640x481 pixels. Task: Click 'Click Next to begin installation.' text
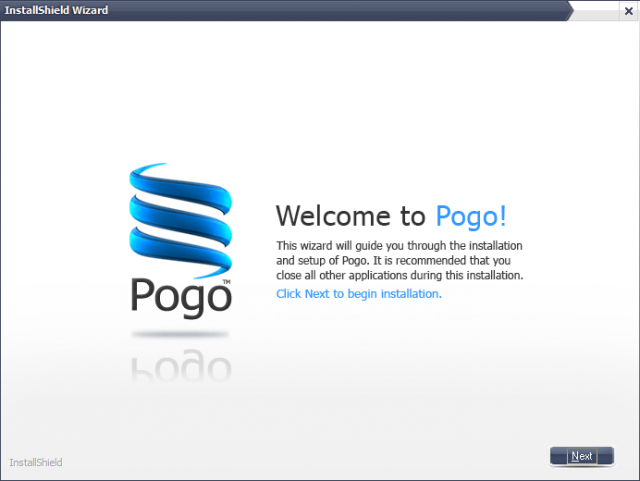359,294
